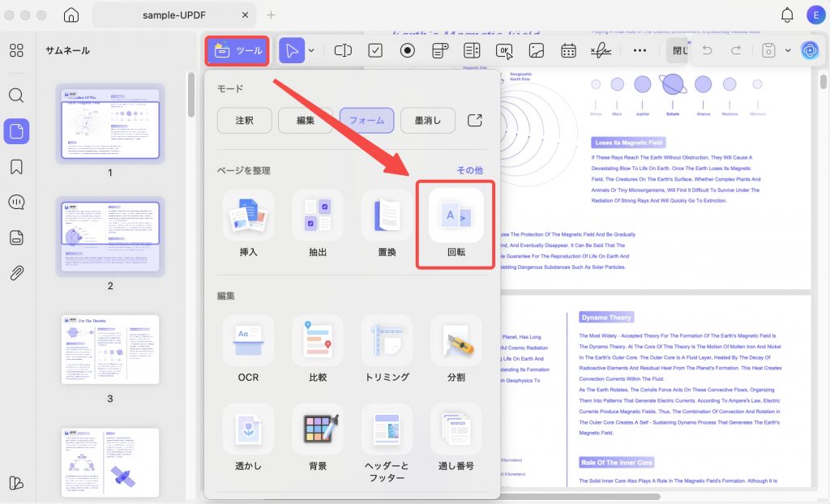
Task: Open その他 (More) page organize link
Action: pos(469,170)
